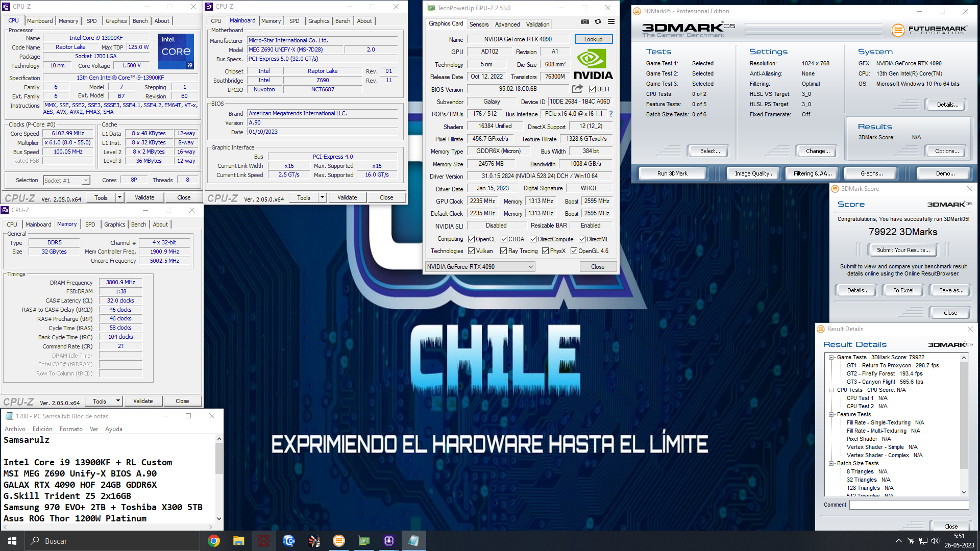Click the Run 3DMark button
The height and width of the screenshot is (551, 980).
pos(672,173)
